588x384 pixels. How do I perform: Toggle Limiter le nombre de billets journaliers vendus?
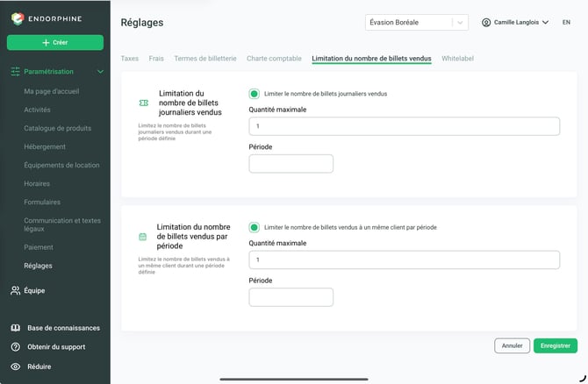(254, 94)
